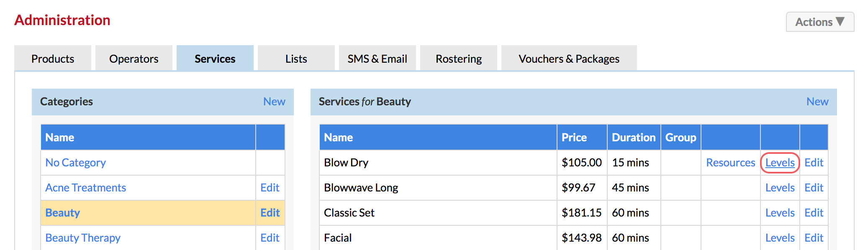Edit the Blowwave Long service

coord(814,188)
